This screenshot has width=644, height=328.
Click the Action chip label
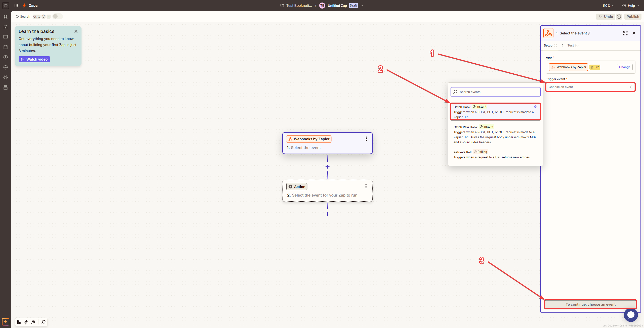pos(297,186)
